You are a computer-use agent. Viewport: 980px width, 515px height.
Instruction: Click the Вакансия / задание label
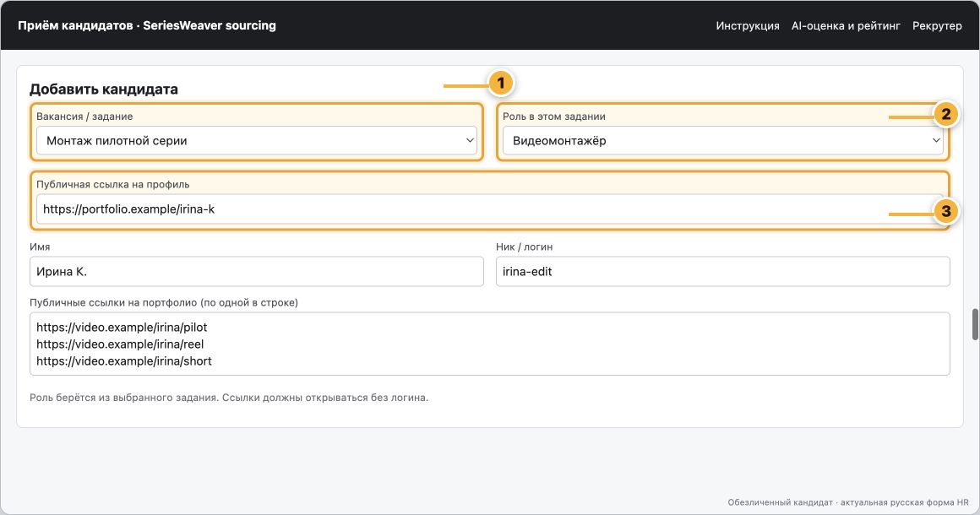tap(84, 117)
